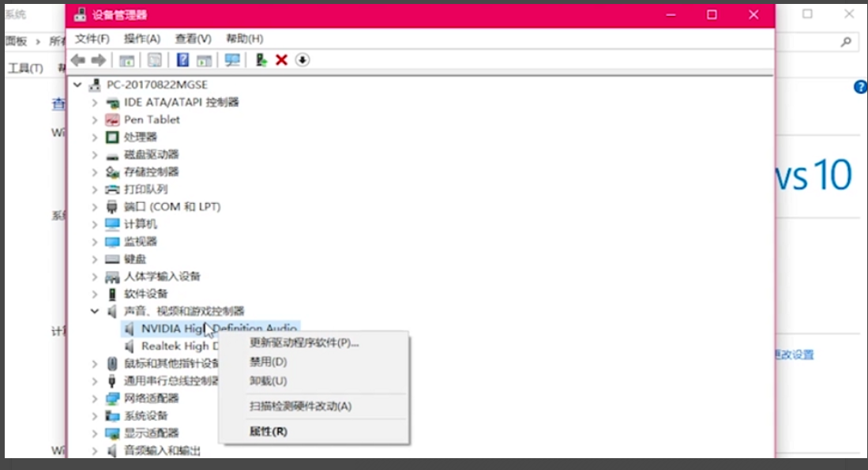Viewport: 868px width, 470px height.
Task: Select the Realtek High Definition device entry
Action: (x=180, y=346)
